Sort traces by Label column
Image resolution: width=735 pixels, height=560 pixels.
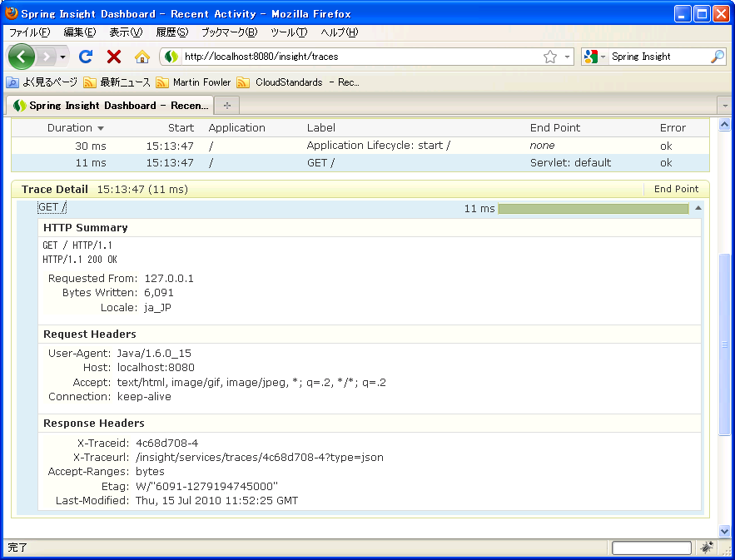pos(321,128)
